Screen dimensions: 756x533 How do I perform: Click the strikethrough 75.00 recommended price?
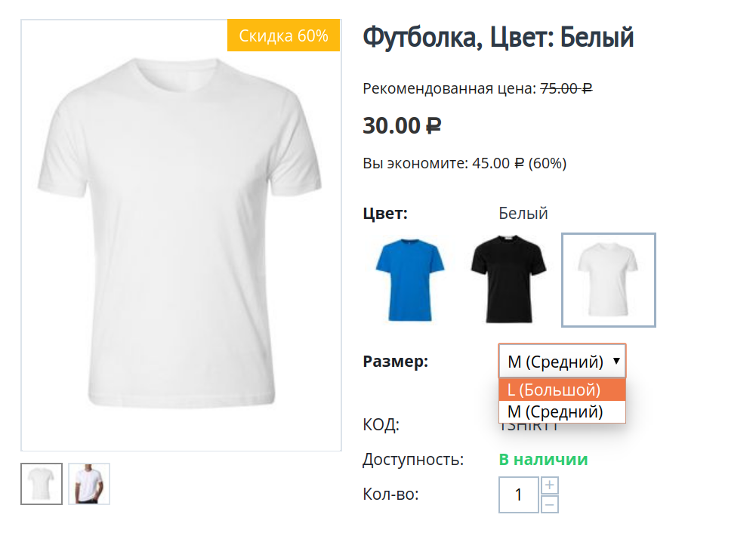566,88
